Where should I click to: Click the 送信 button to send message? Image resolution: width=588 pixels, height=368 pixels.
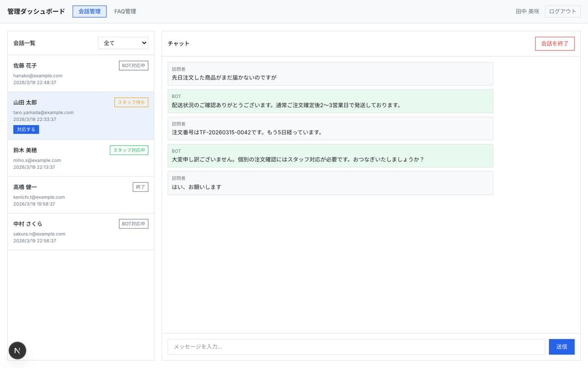pyautogui.click(x=562, y=346)
